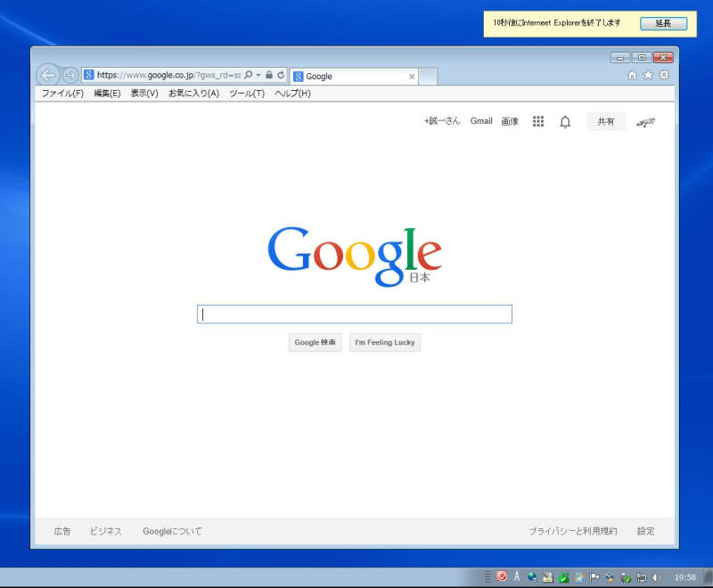
Task: Click the 共有 share button
Action: tap(606, 121)
